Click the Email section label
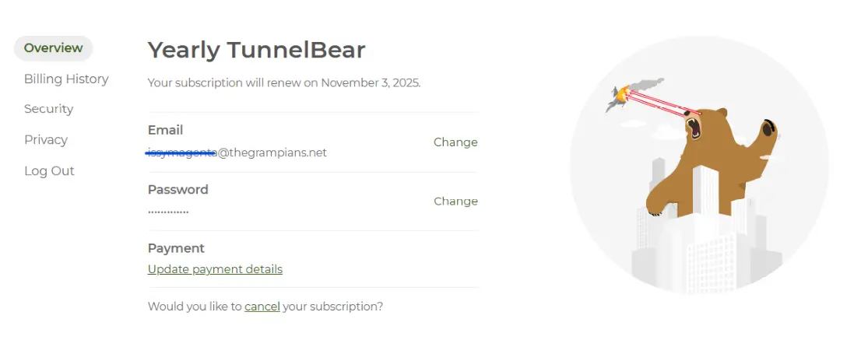 coord(165,130)
